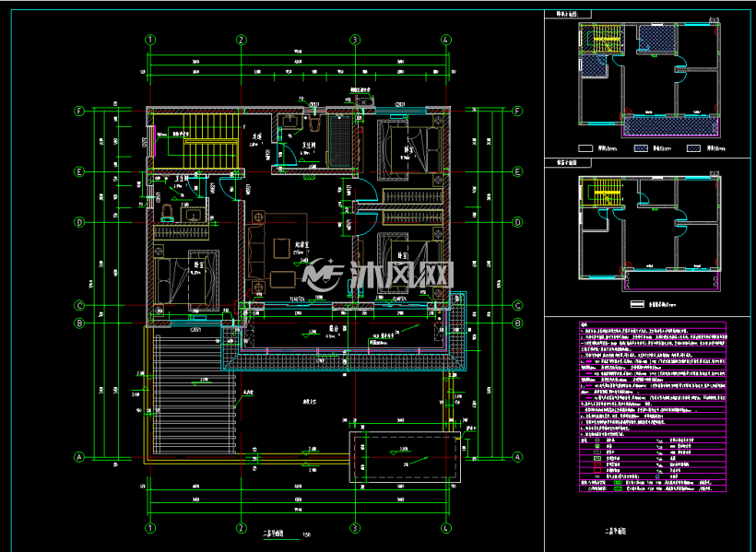Image resolution: width=756 pixels, height=552 pixels.
Task: Click axis bubble 2 above the floor plan
Action: (x=241, y=40)
